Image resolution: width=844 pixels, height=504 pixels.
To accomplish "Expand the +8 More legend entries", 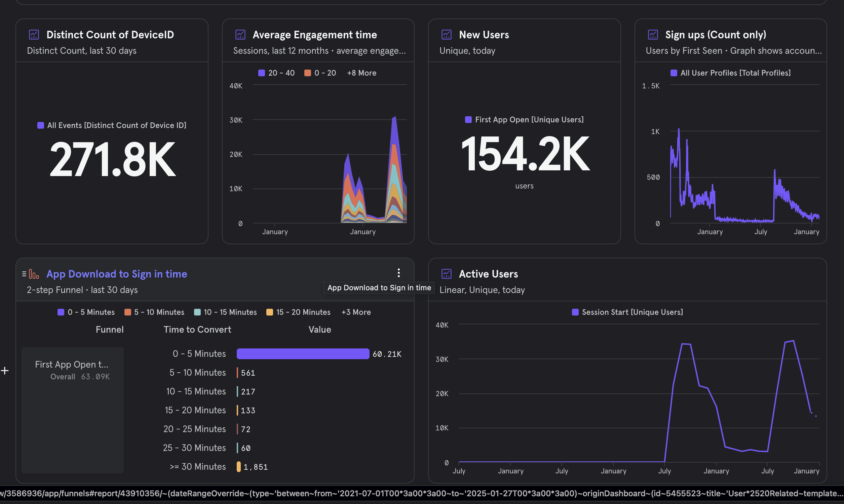I will (x=361, y=73).
